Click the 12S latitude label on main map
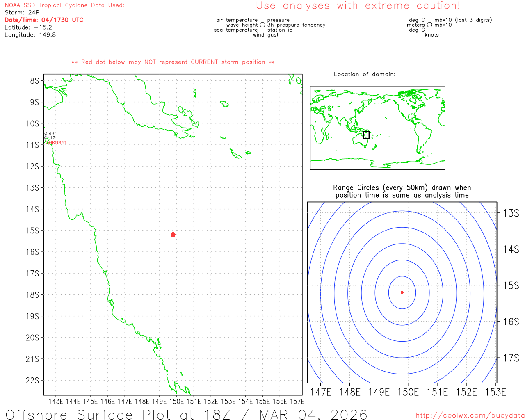The width and height of the screenshot is (525, 420). (32, 167)
